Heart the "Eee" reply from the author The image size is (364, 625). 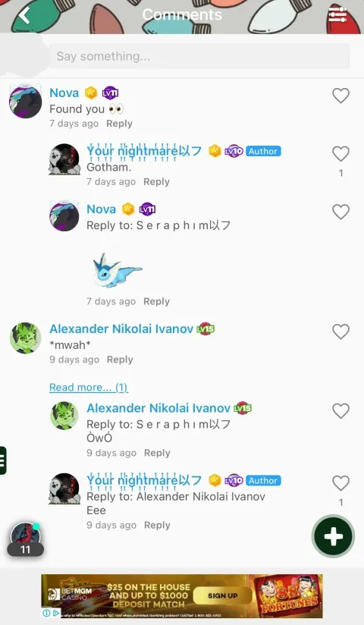point(341,483)
